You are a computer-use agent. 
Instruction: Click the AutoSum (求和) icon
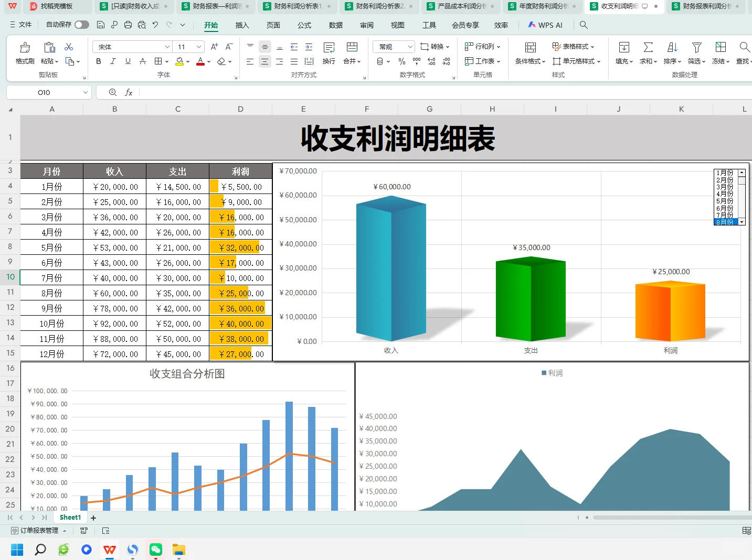648,48
